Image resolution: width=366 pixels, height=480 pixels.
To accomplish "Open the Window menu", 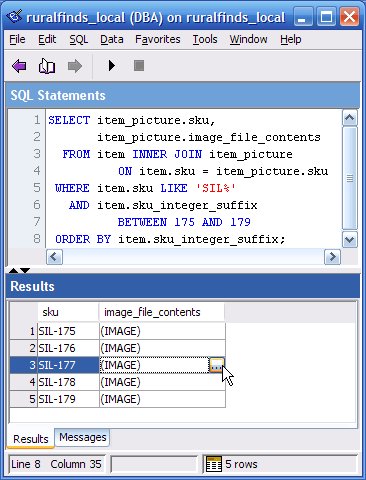I will pos(248,39).
